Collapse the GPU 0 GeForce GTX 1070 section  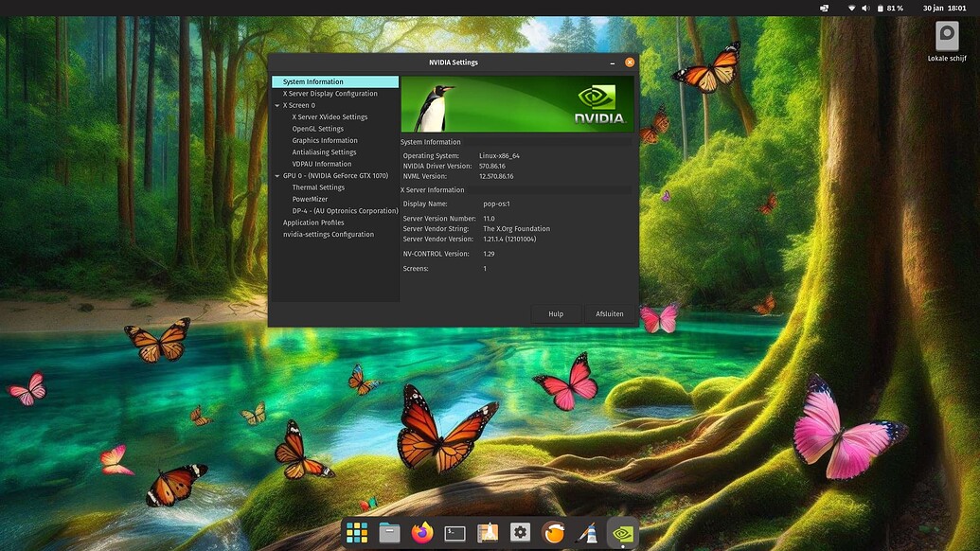277,175
